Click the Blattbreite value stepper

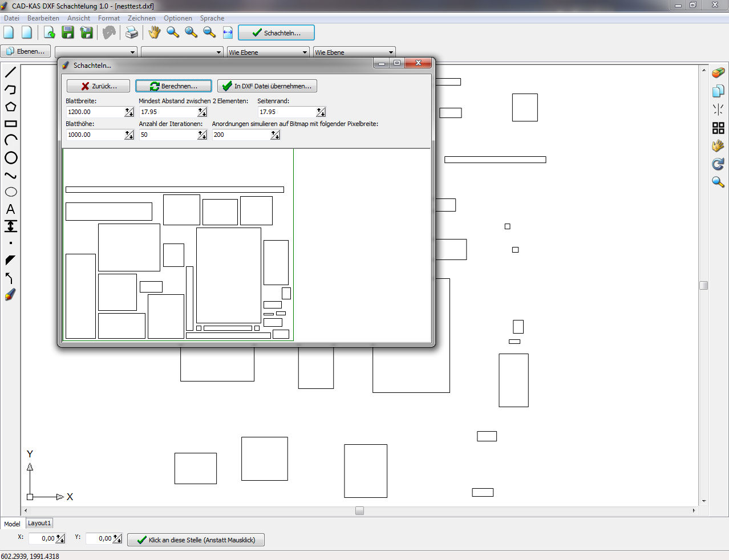(129, 112)
